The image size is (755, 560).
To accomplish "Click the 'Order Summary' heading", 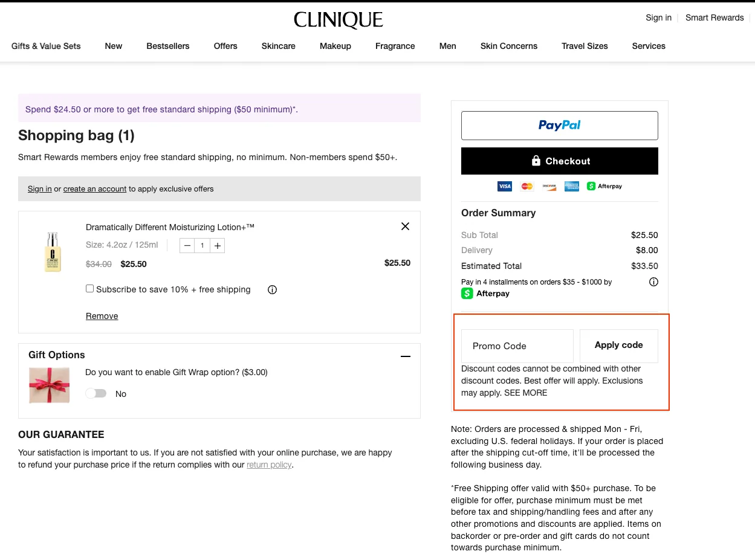I will 499,213.
